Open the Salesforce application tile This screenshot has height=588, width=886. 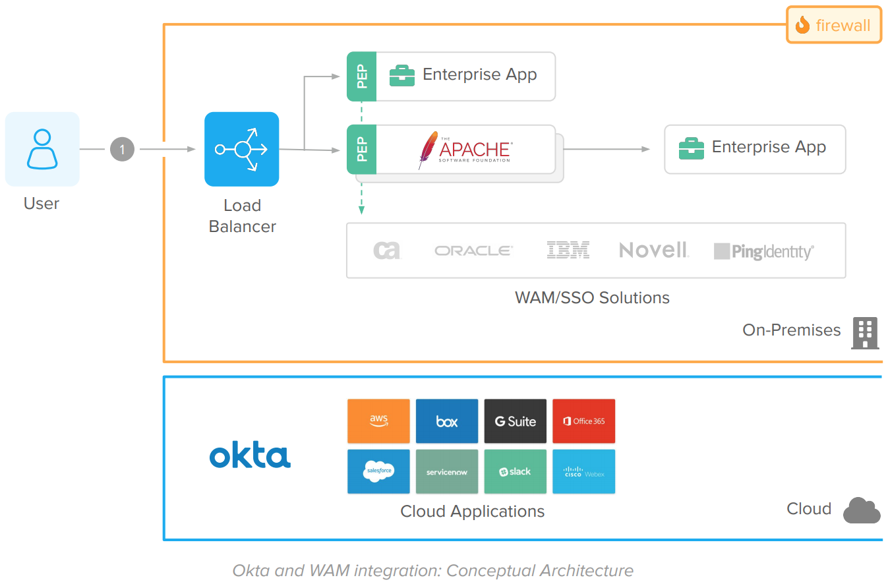[378, 471]
